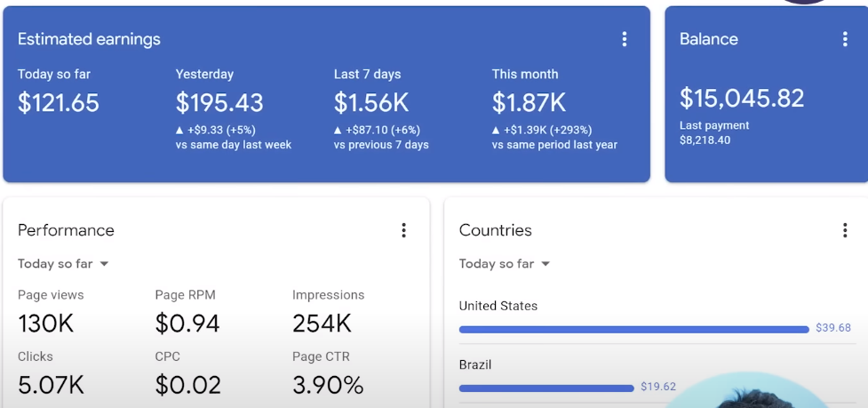Click yesterday's earnings value $195.43

pos(219,103)
